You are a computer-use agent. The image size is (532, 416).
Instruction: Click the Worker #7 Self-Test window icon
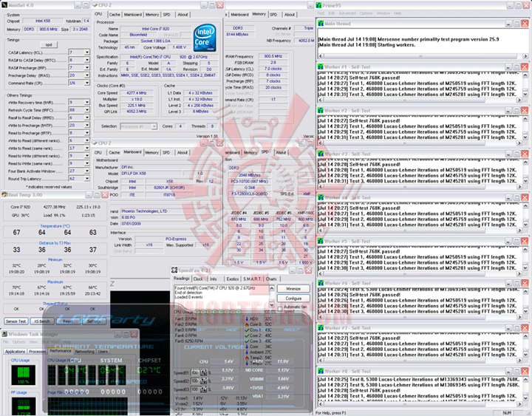320,328
